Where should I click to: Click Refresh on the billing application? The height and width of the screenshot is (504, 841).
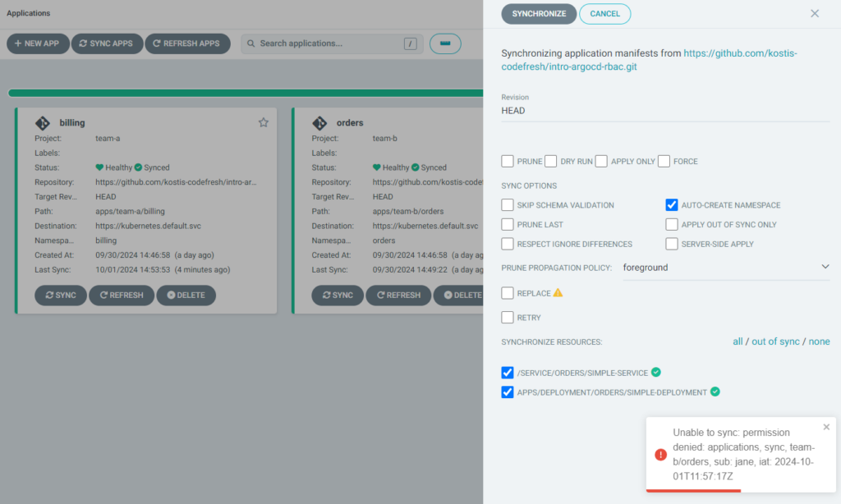point(121,296)
